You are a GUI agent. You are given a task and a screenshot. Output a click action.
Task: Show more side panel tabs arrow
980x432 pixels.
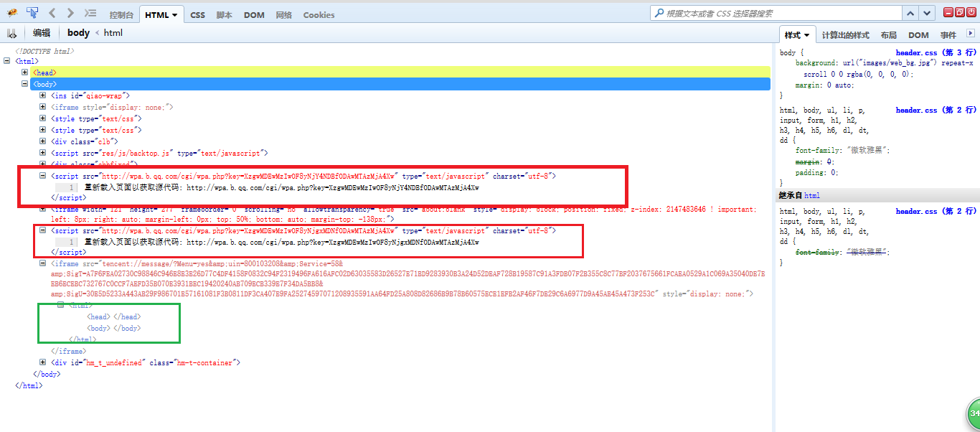[x=971, y=33]
